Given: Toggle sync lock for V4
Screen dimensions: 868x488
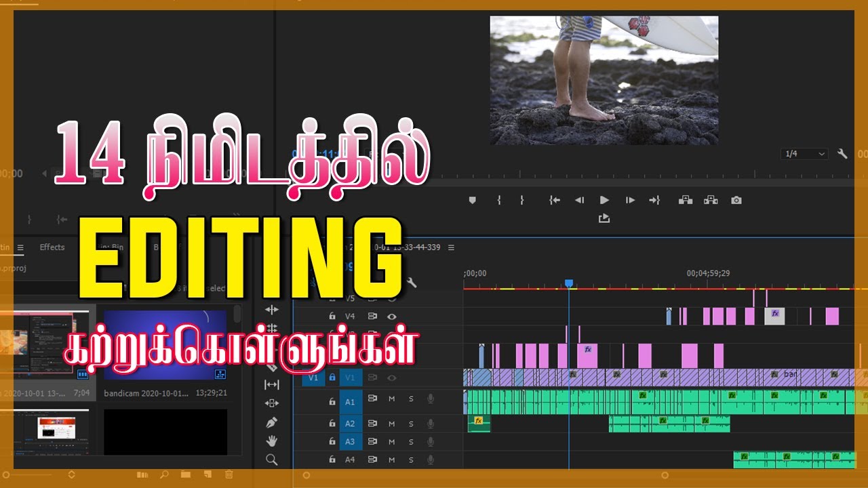Looking at the screenshot, I should pos(372,316).
